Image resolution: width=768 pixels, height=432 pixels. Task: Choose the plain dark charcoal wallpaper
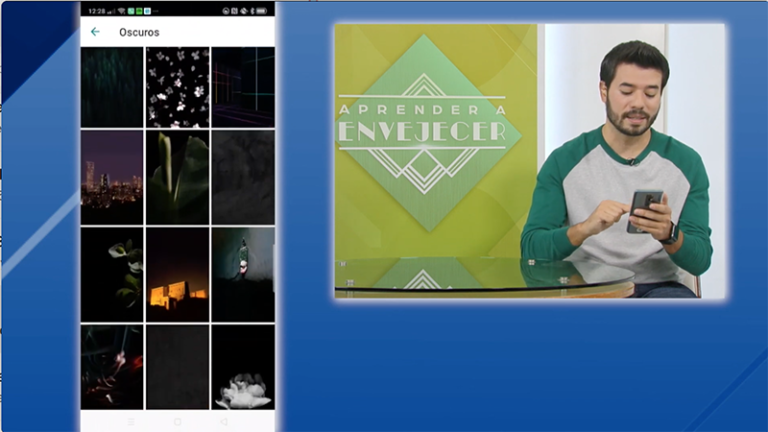click(177, 367)
